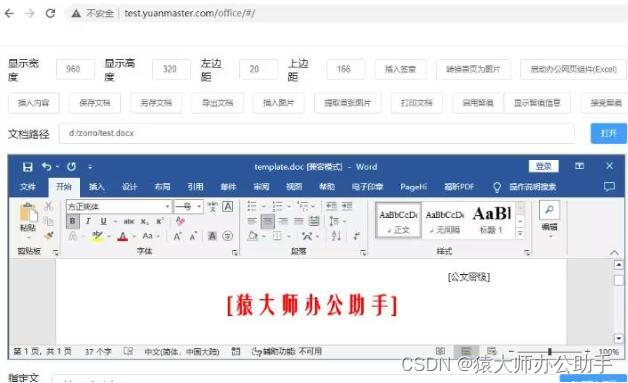Select the 正文 style thumbnail
The image size is (628, 383).
[x=399, y=221]
